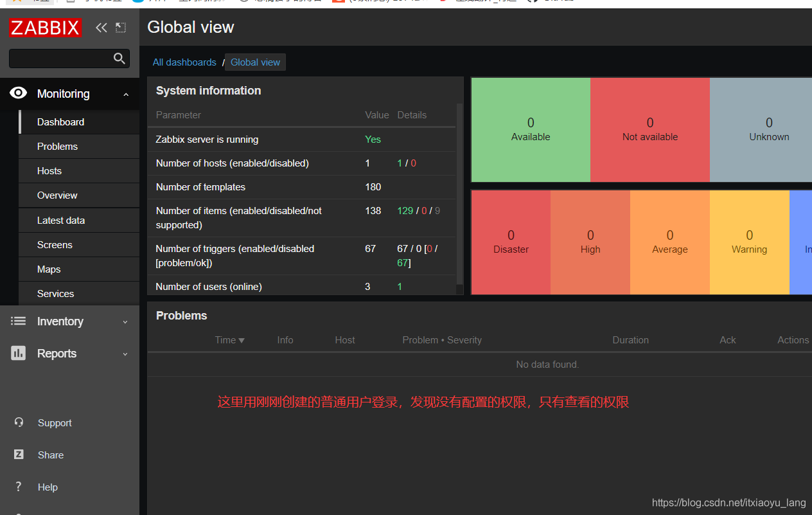Click the red Not available tile

pos(650,130)
